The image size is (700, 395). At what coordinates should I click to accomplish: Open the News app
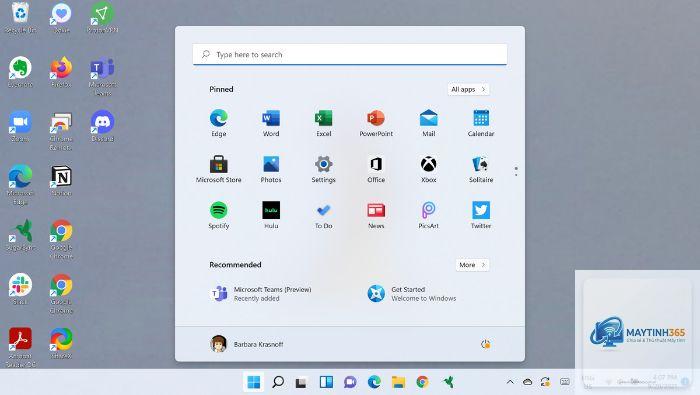click(376, 215)
